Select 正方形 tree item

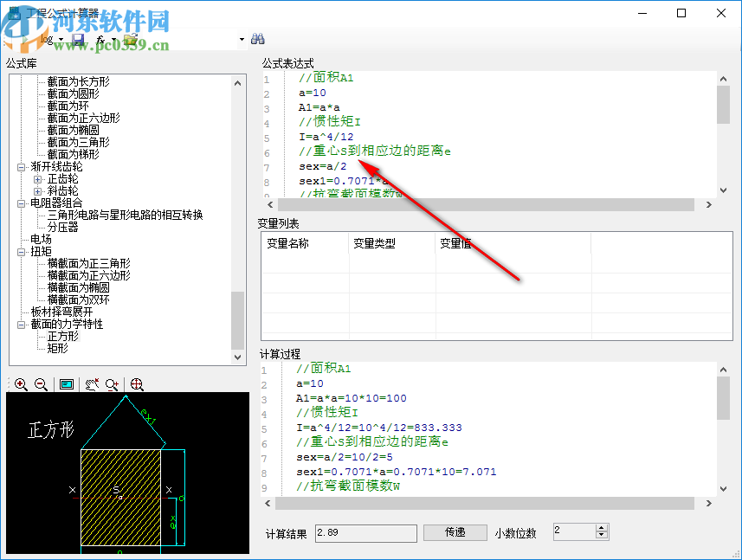point(63,337)
